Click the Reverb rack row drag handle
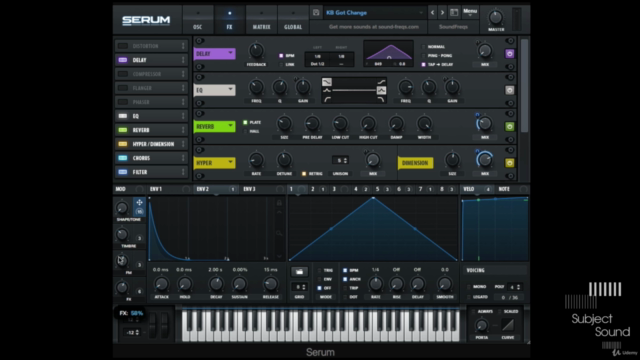The image size is (640, 360). (183, 130)
